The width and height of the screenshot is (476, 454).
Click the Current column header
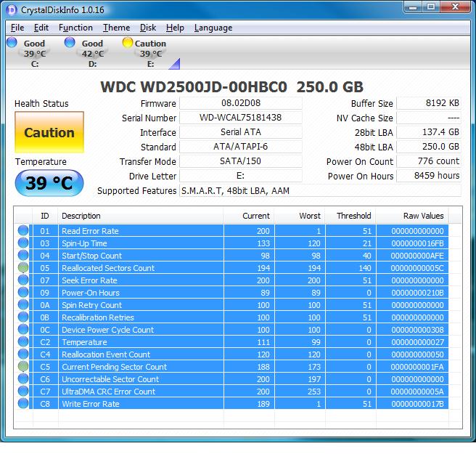pos(249,216)
